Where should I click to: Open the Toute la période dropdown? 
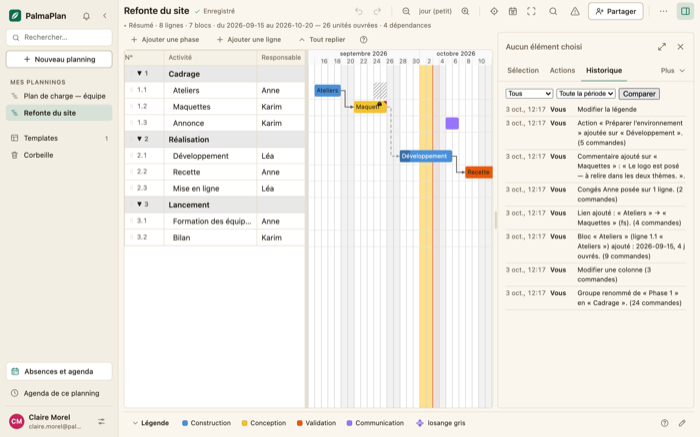pos(586,94)
